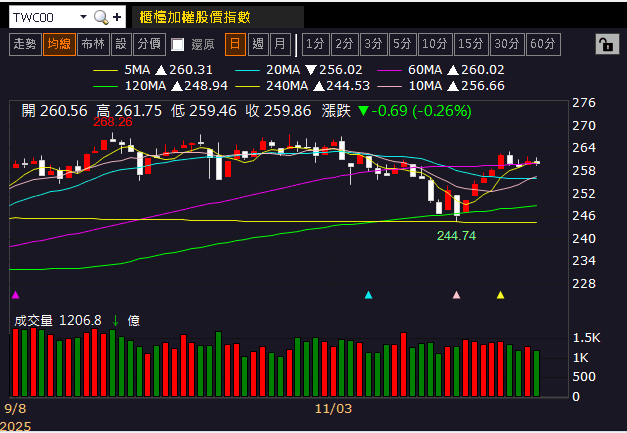Click the 開 260.56 open price
Screen dimensions: 627x433
click(x=54, y=111)
